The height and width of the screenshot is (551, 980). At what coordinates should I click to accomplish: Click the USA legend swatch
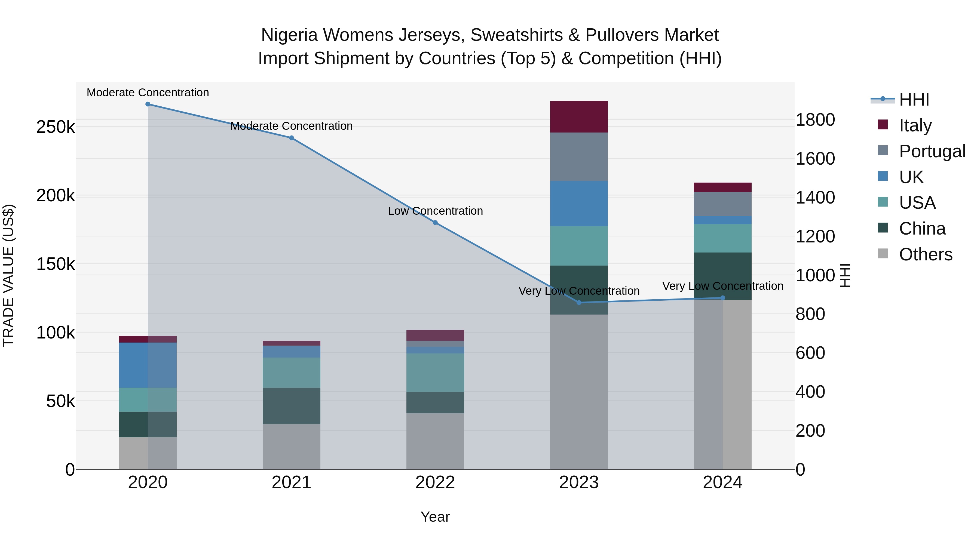click(x=883, y=202)
